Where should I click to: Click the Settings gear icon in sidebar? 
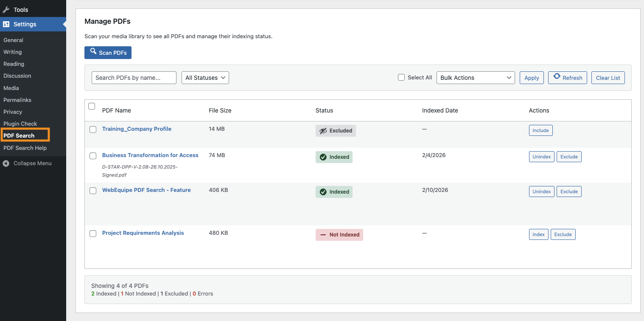click(7, 24)
